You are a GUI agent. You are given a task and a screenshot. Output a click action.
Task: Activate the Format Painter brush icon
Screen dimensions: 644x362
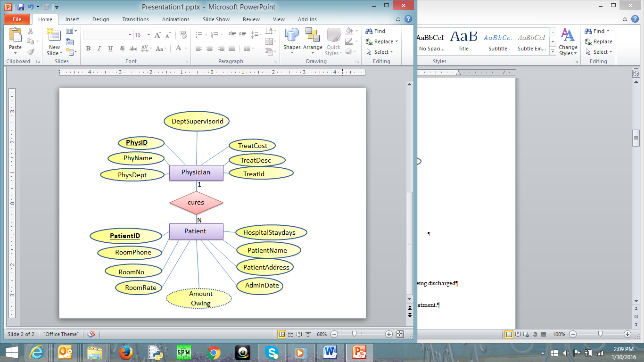click(31, 52)
